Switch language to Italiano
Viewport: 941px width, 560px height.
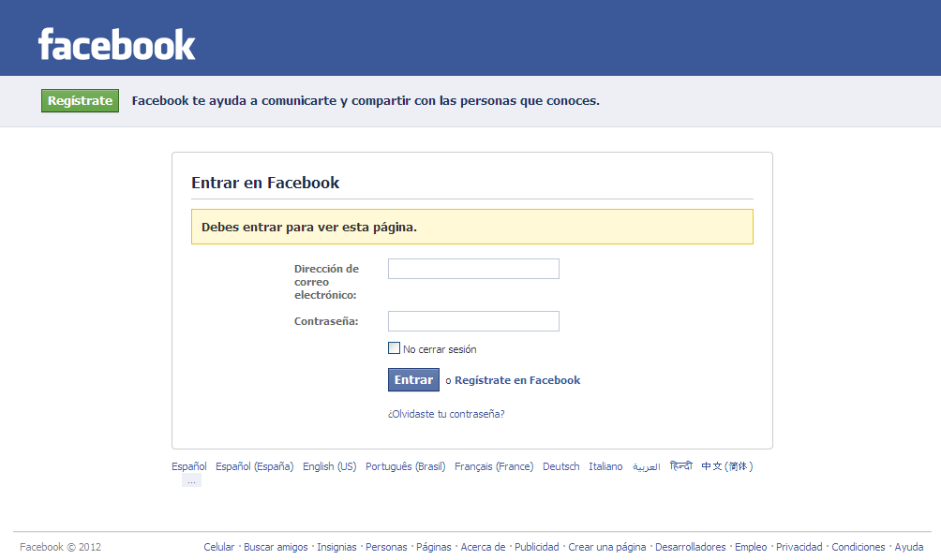coord(605,466)
